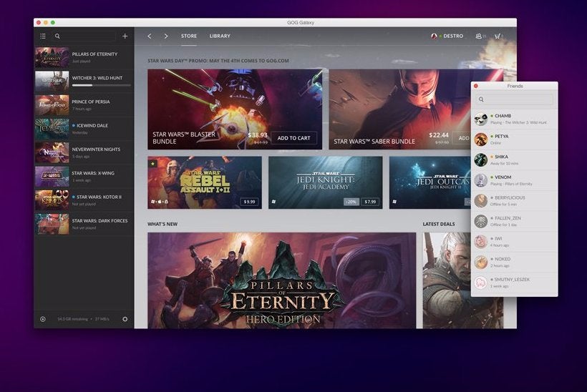Select SMUTNY_LESZEK in Friends list
The height and width of the screenshot is (392, 587).
(x=515, y=283)
